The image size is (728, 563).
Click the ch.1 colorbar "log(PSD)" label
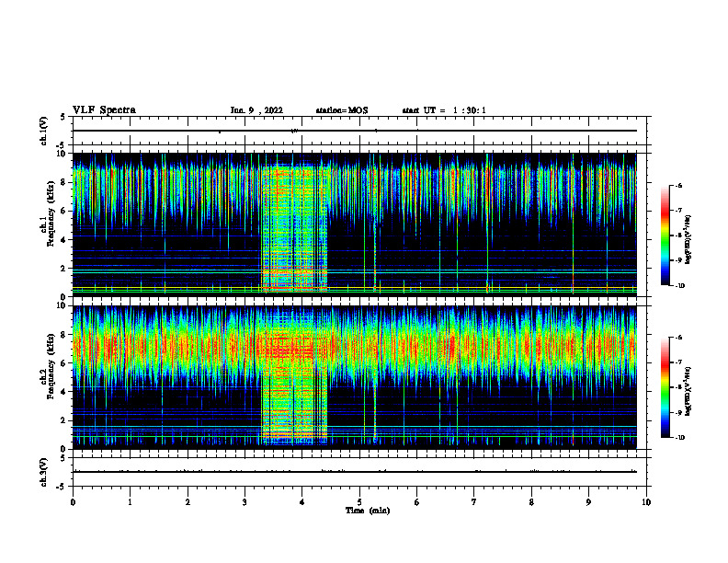point(688,239)
